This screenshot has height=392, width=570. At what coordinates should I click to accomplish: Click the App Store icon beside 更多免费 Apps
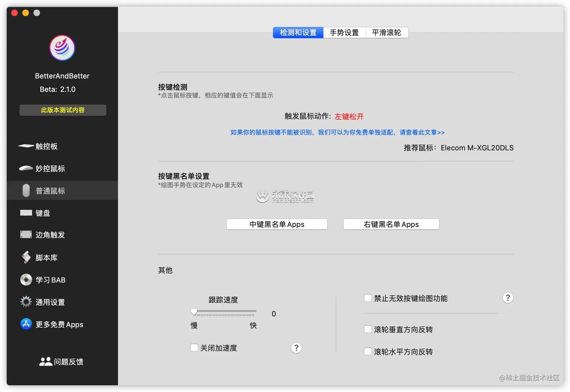click(x=26, y=324)
